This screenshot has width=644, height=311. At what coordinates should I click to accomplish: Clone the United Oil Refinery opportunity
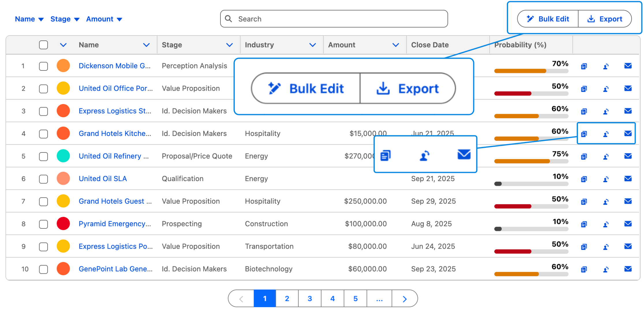click(584, 156)
